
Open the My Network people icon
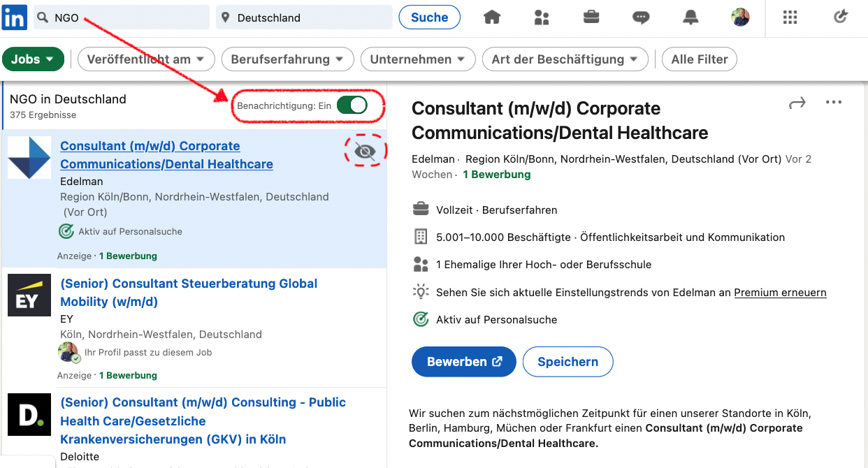542,17
